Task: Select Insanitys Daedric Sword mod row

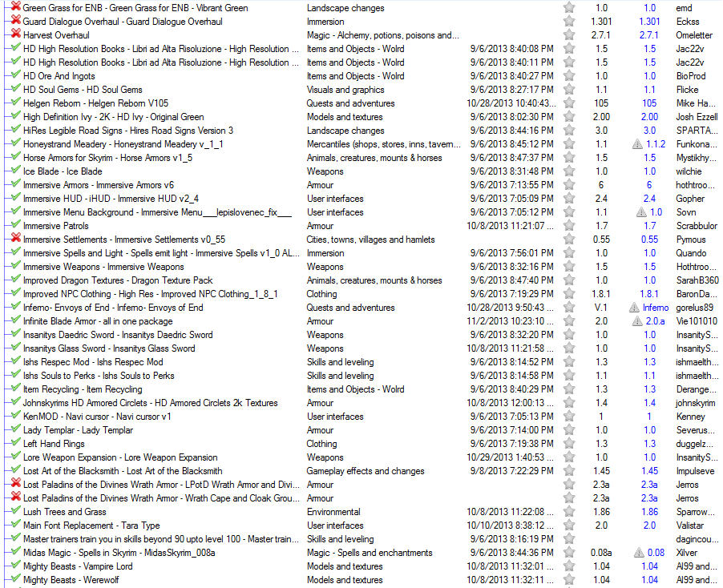Action: coord(361,335)
